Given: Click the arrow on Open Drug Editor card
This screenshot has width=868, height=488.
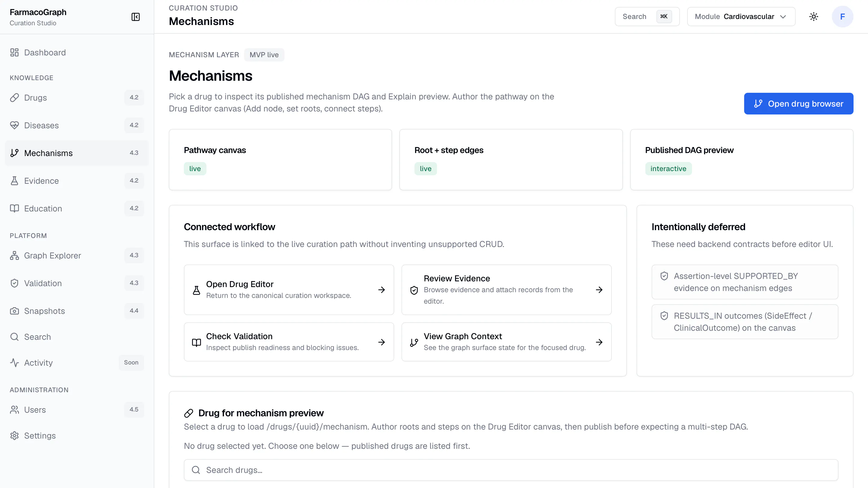Looking at the screenshot, I should coord(382,290).
